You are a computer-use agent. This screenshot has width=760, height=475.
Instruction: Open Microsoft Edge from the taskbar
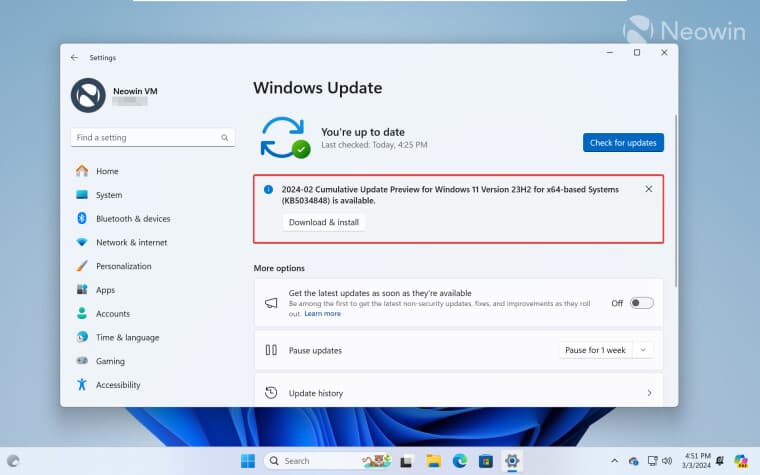tap(460, 461)
